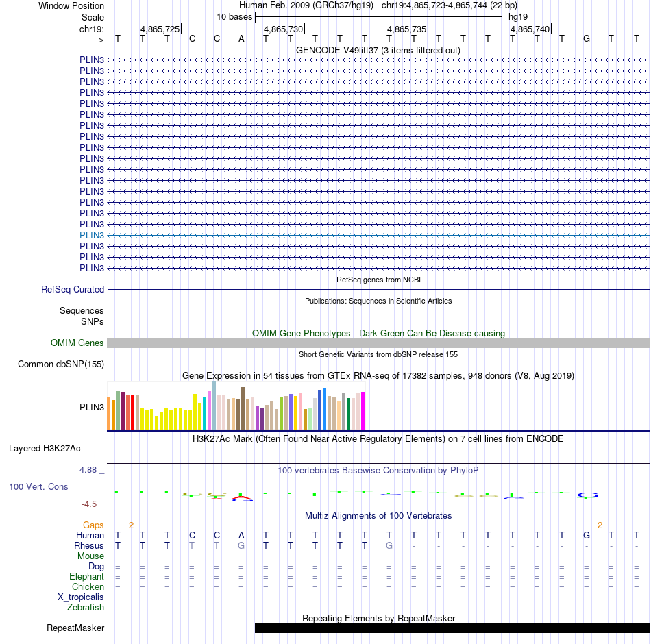The image size is (651, 644).
Task: Click 'Short Genetic Variants from dbSNP release 155'
Action: tap(378, 354)
